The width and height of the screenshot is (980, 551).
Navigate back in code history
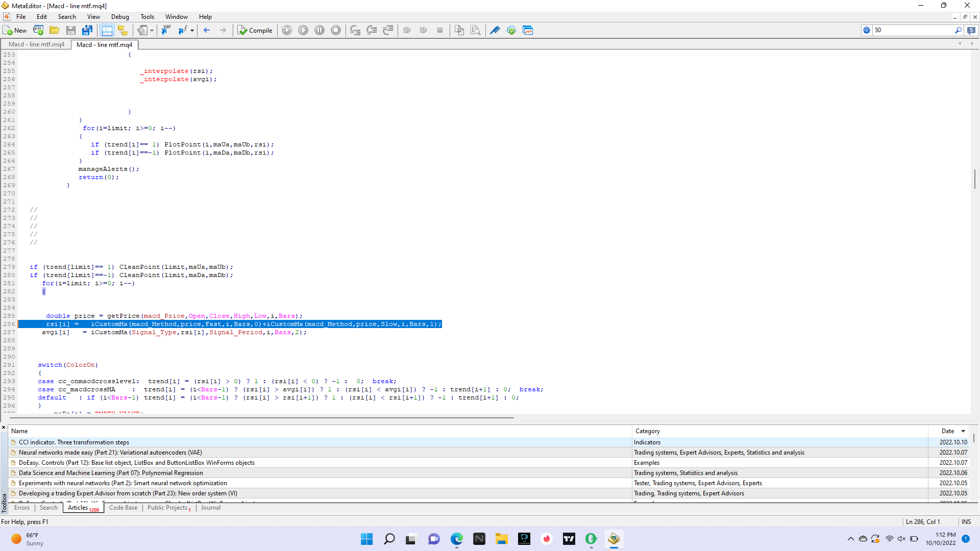coord(207,31)
